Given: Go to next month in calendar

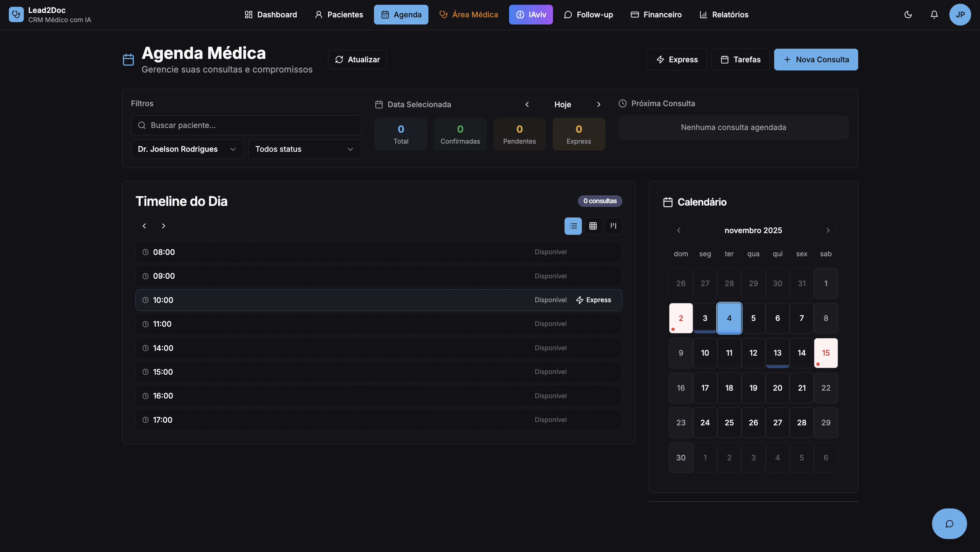Looking at the screenshot, I should coord(828,230).
